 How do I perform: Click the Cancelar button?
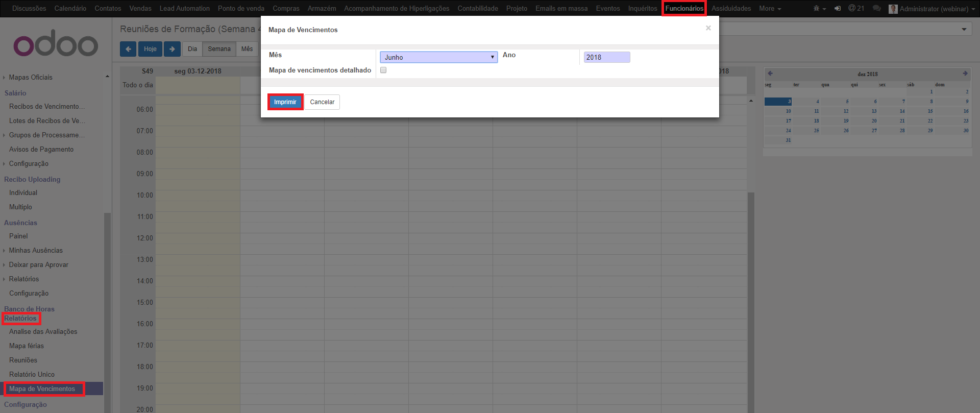(322, 102)
